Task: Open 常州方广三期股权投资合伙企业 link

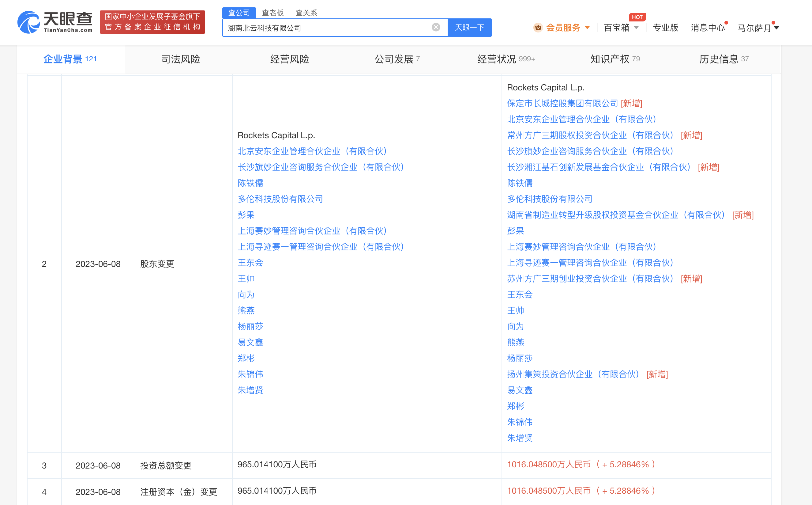Action: 591,135
